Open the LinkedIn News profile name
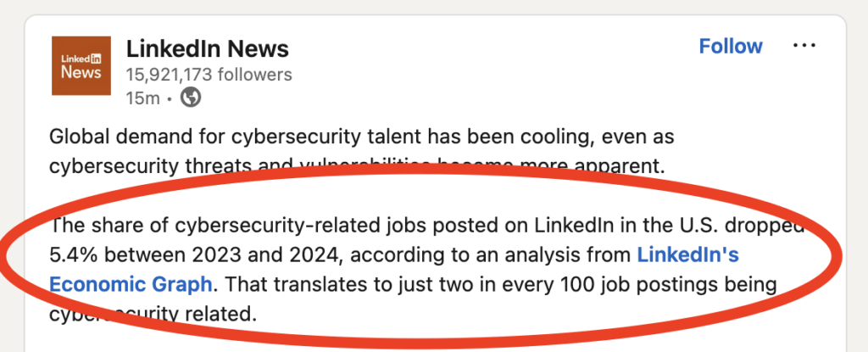The height and width of the screenshot is (352, 868). pos(208,49)
